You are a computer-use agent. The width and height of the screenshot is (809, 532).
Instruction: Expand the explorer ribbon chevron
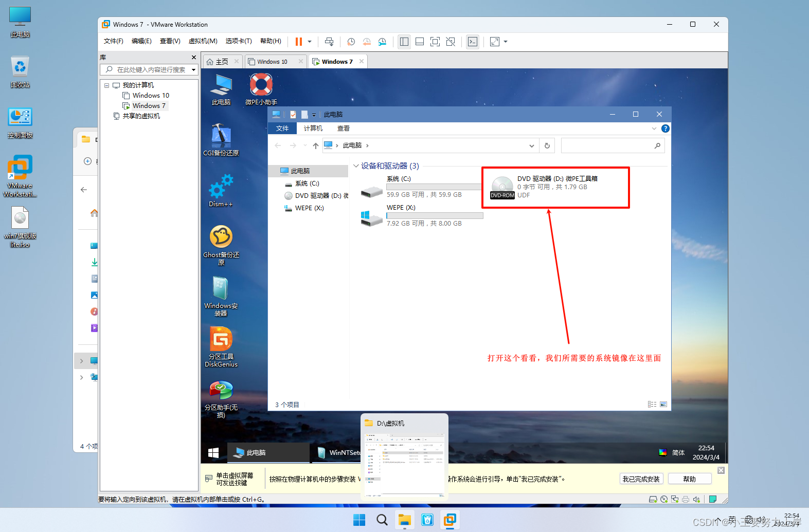(654, 129)
